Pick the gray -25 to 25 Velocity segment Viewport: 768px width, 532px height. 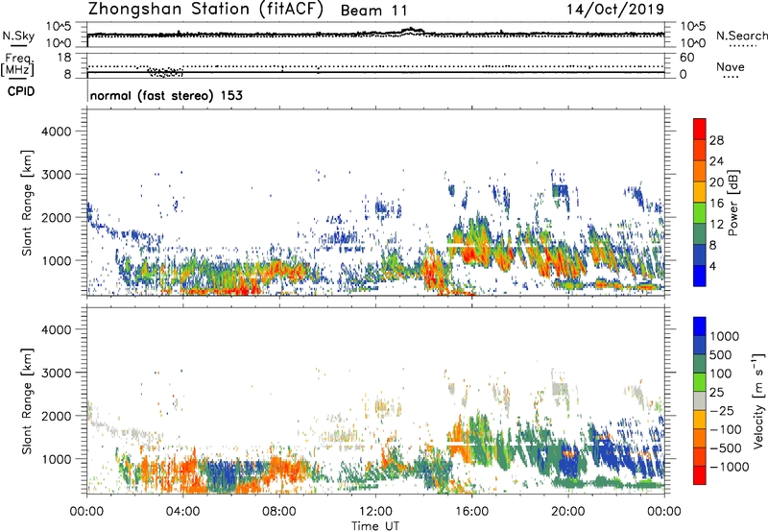click(700, 401)
